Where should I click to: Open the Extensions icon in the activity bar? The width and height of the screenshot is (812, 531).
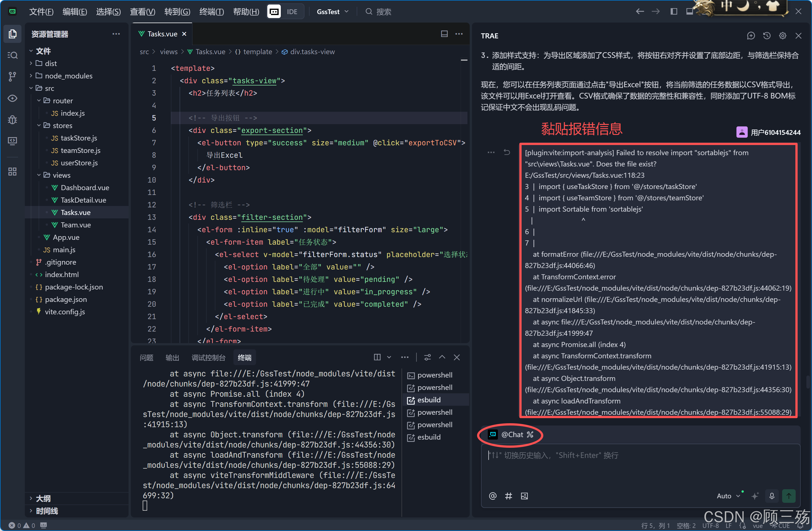(12, 172)
